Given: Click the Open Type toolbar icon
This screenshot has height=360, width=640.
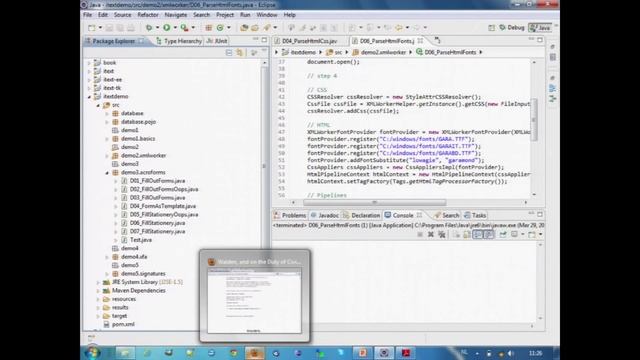Looking at the screenshot, I should point(244,28).
